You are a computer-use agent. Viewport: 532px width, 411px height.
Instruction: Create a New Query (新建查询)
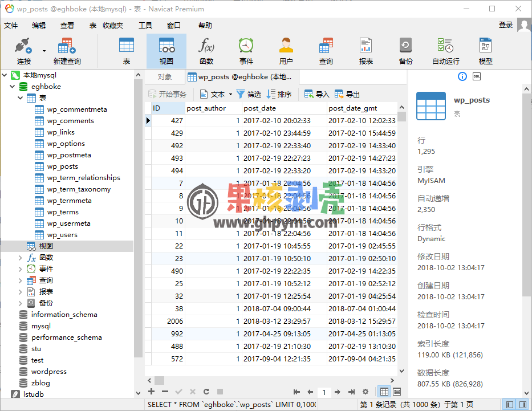(x=67, y=51)
